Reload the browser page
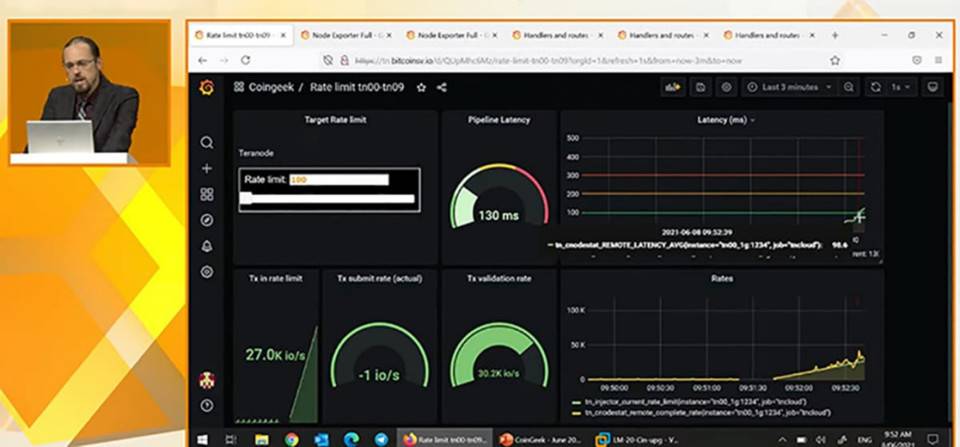The image size is (960, 447). tap(246, 61)
